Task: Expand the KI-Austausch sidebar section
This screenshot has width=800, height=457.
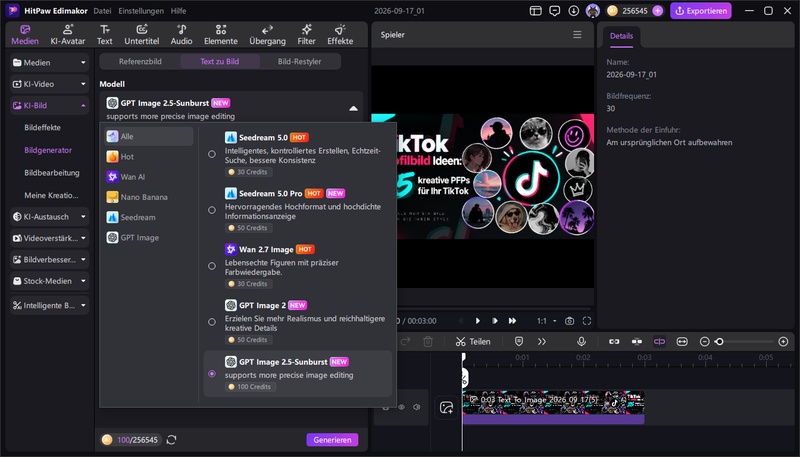Action: pos(49,216)
